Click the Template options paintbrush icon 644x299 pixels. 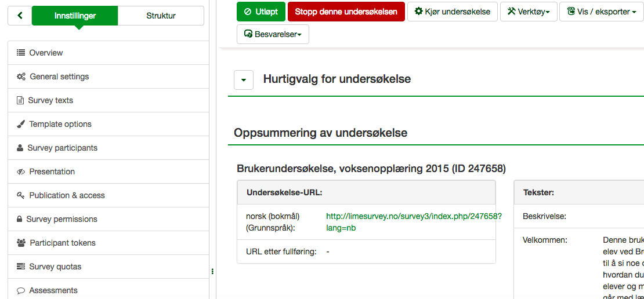click(21, 124)
